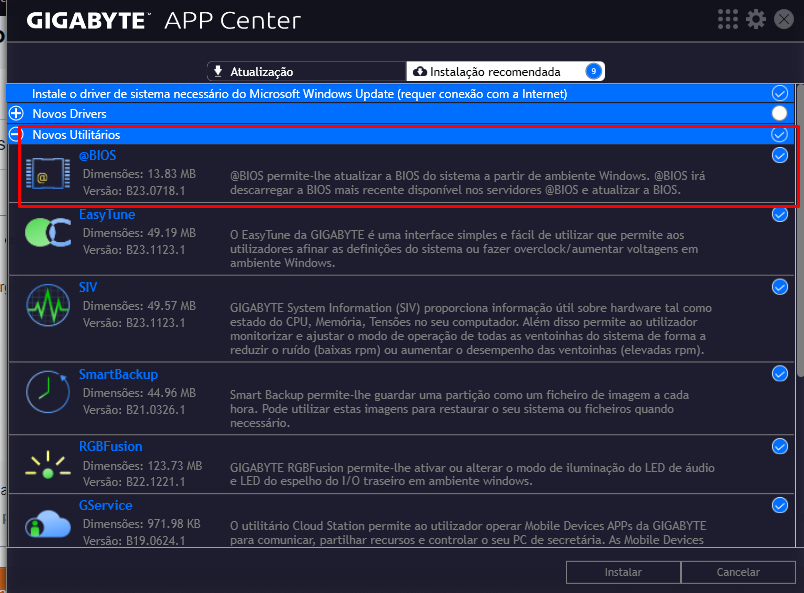Image resolution: width=804 pixels, height=593 pixels.
Task: Click the EasyTune green toggle icon
Action: click(48, 232)
